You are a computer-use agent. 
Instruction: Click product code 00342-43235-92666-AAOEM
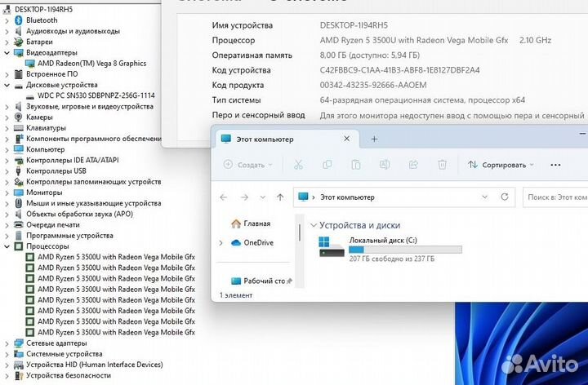[373, 85]
